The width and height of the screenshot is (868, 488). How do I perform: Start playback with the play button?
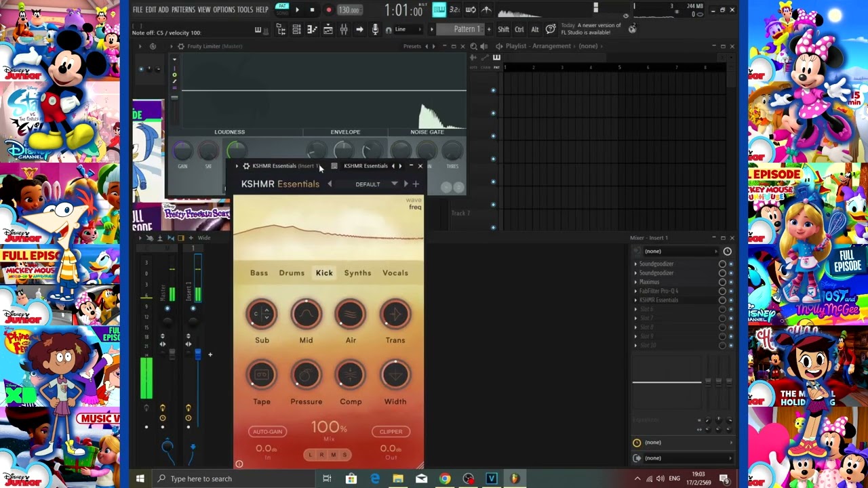297,9
